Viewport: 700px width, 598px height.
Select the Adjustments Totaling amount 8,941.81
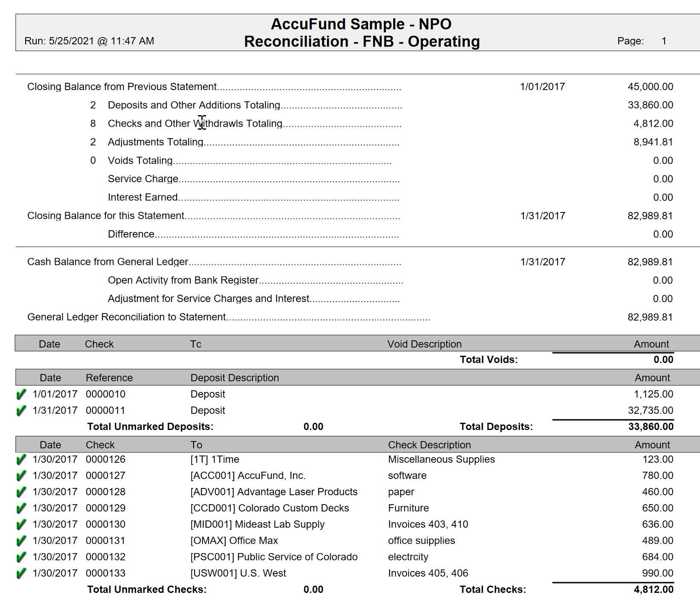(x=653, y=142)
